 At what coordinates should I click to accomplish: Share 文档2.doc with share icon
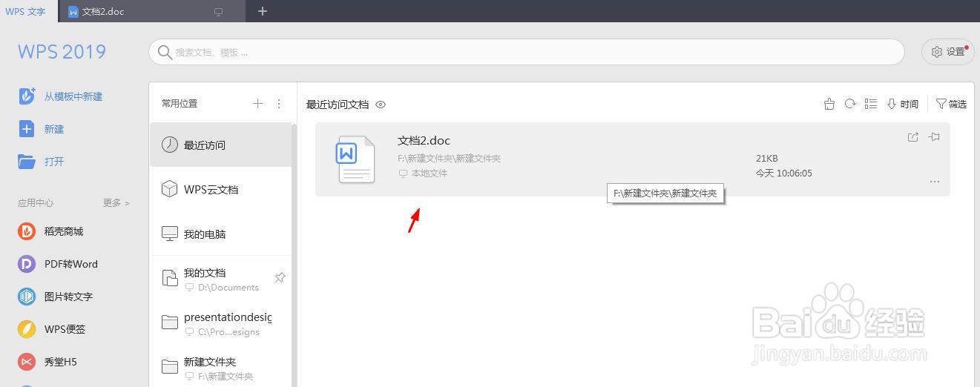click(913, 137)
